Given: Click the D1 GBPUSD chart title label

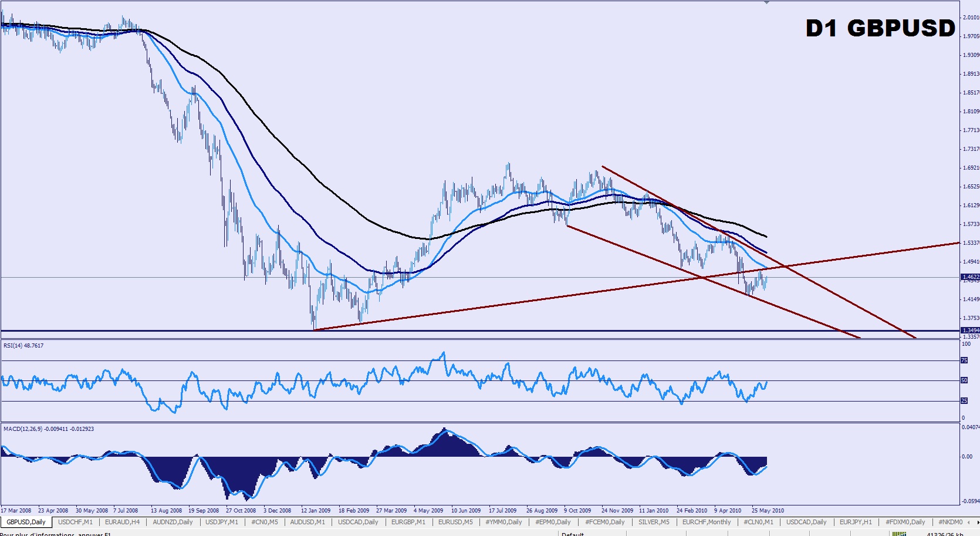Looking at the screenshot, I should (x=880, y=28).
